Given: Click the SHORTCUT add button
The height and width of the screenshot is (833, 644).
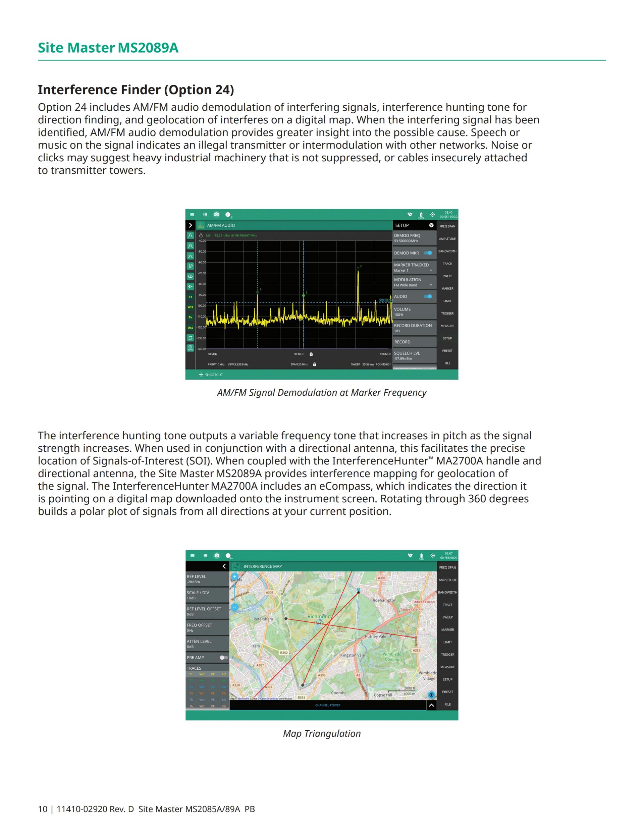Looking at the screenshot, I should [x=211, y=375].
